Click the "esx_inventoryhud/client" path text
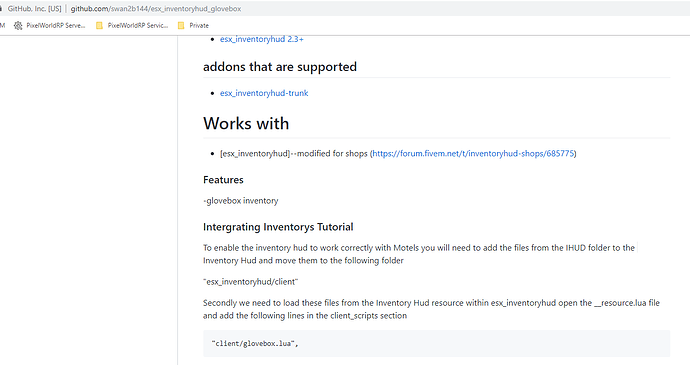 coord(250,282)
